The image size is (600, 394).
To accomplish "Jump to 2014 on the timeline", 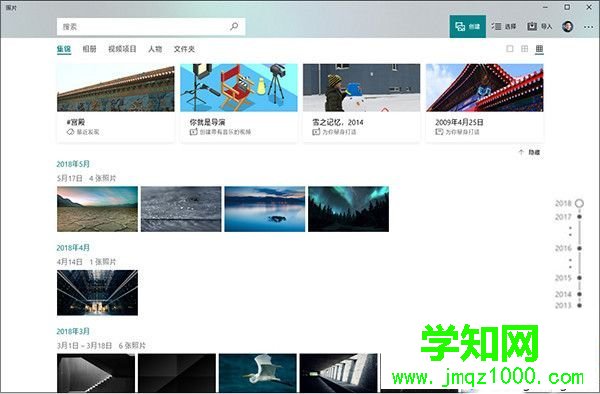I will coord(569,294).
